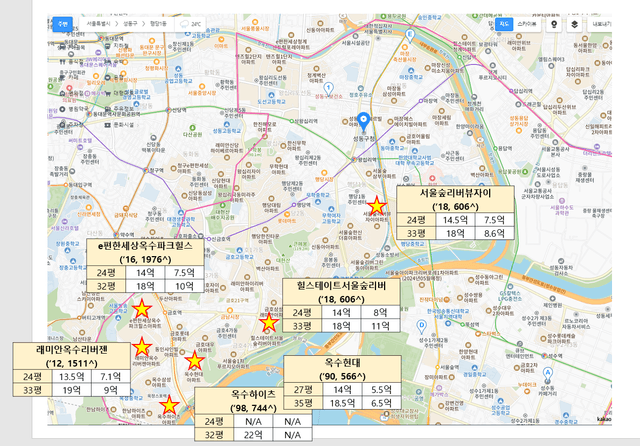The height and width of the screenshot is (446, 640).
Task: Click the 내보내기 export button
Action: coord(601,24)
